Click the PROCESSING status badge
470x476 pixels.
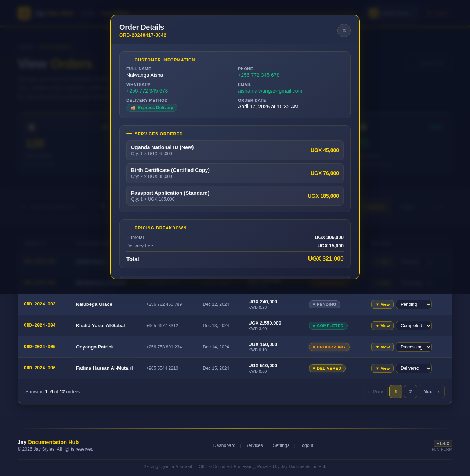click(x=329, y=347)
